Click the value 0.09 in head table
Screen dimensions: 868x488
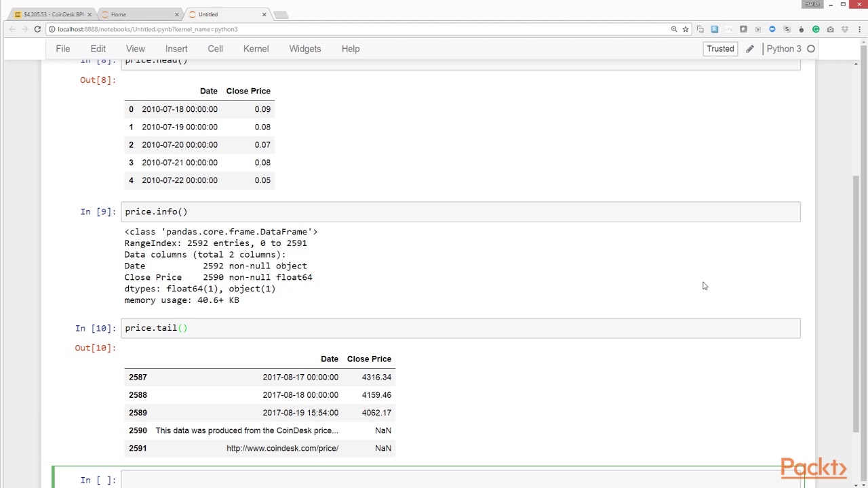[x=262, y=109]
